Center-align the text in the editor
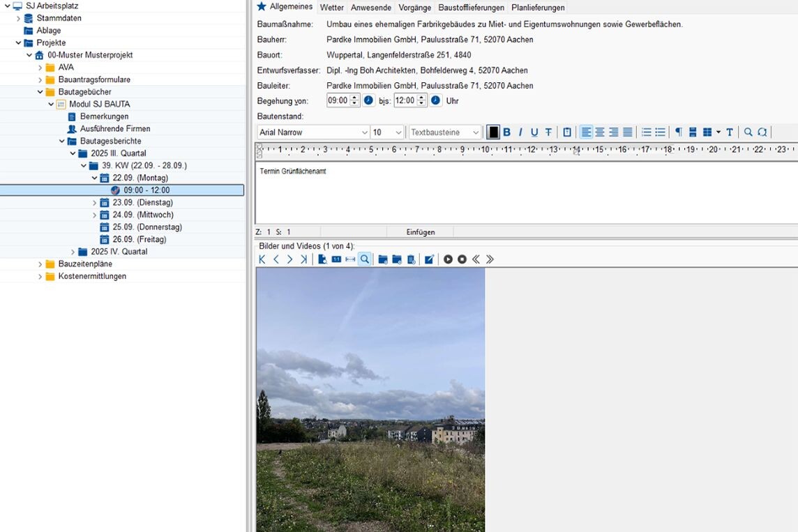The image size is (798, 532). 600,132
